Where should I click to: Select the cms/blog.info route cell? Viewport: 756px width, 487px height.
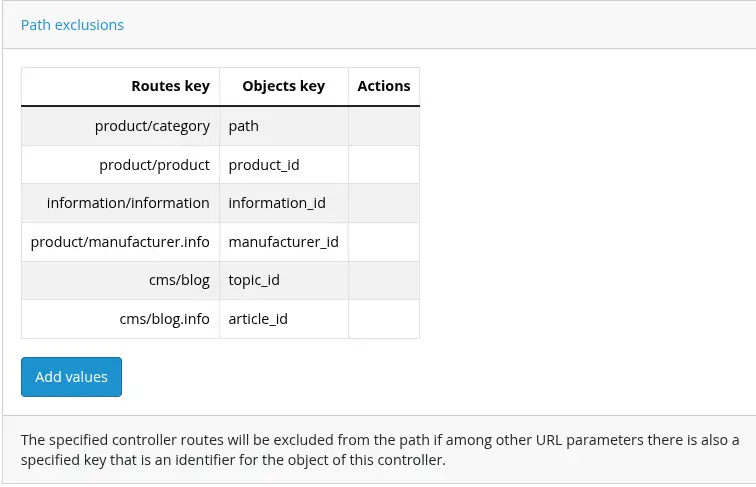(x=164, y=319)
